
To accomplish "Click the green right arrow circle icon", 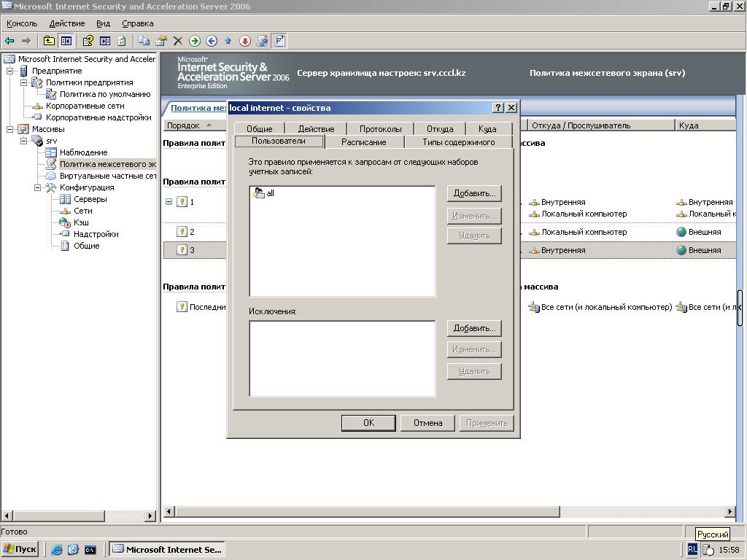I will [195, 41].
